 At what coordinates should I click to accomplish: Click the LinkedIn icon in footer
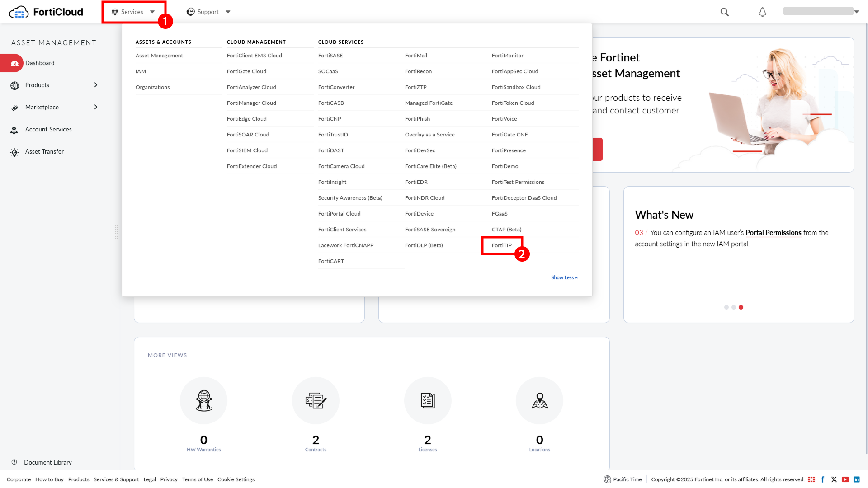(x=856, y=479)
